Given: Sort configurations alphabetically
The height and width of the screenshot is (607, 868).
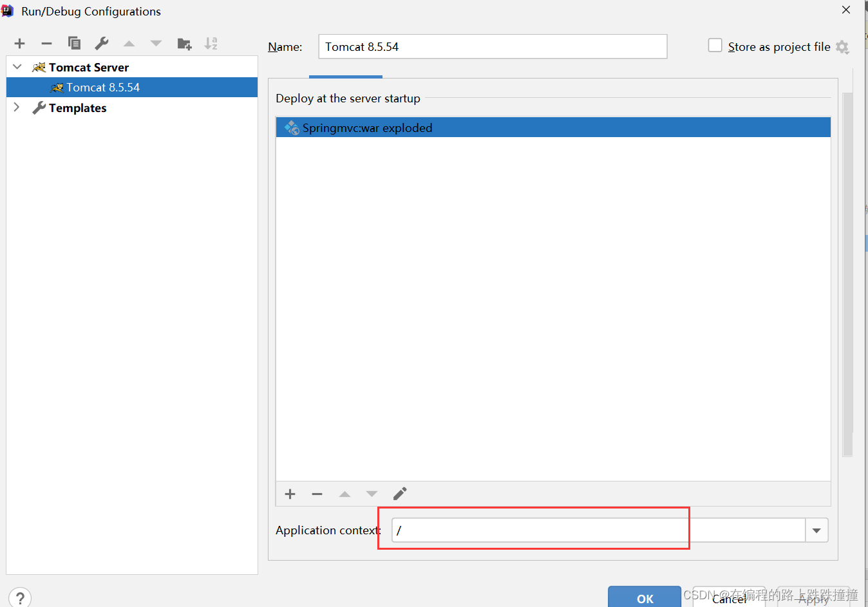Looking at the screenshot, I should (211, 43).
